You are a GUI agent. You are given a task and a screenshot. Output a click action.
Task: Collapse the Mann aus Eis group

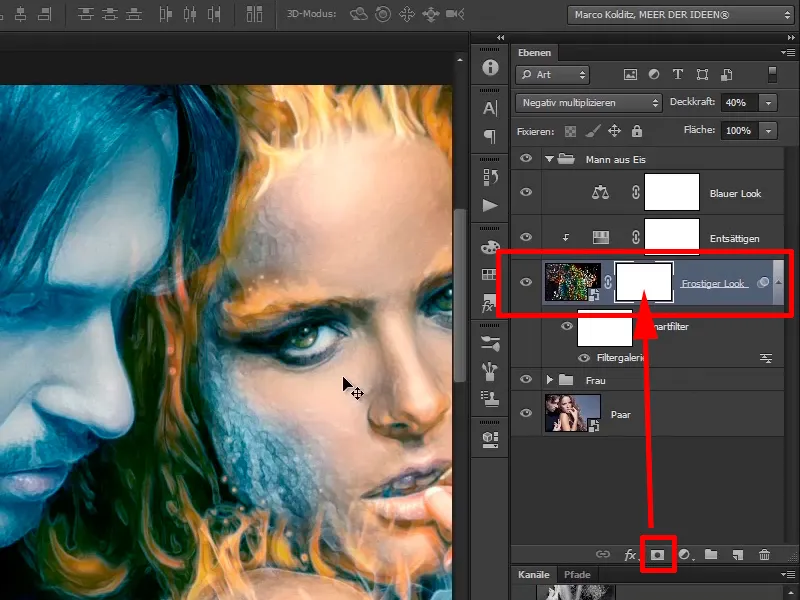pyautogui.click(x=549, y=159)
